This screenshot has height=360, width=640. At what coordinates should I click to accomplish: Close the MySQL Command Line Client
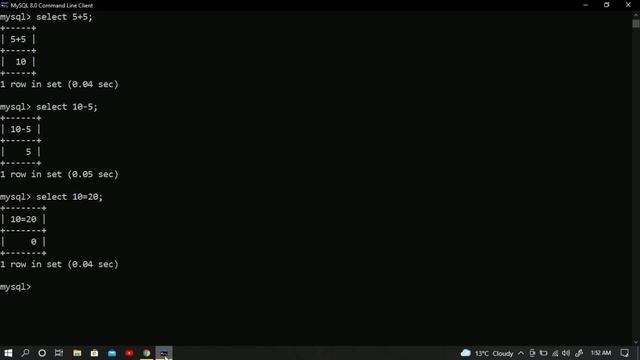[x=628, y=5]
